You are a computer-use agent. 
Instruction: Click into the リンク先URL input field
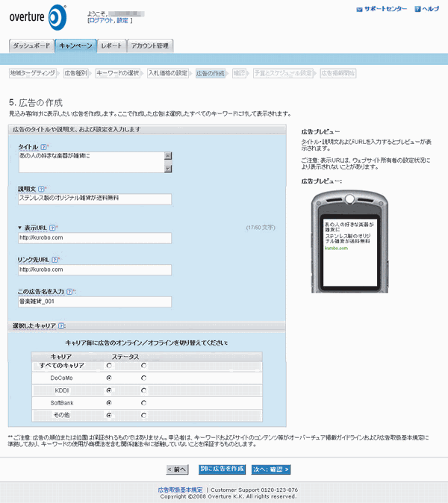click(95, 270)
